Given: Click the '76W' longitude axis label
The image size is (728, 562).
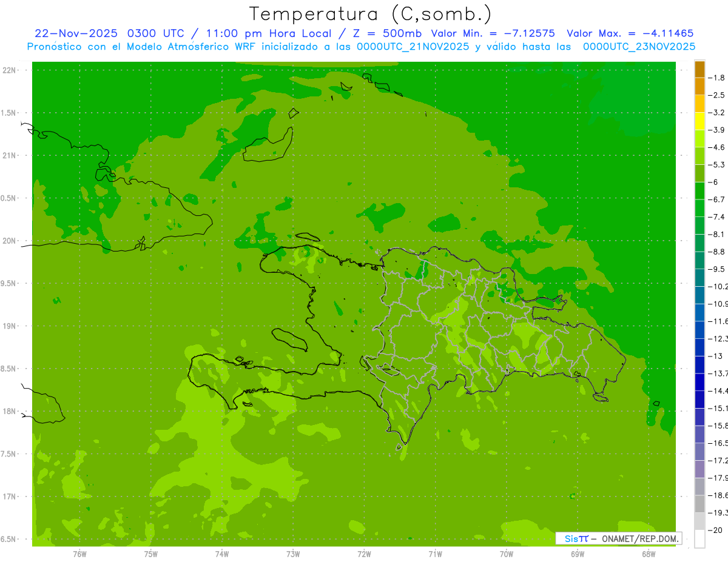Looking at the screenshot, I should (79, 554).
